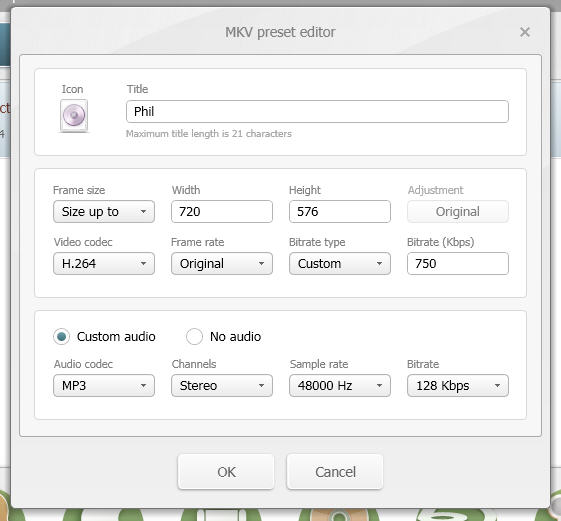Click the video Bitrate (Kbps) field

[x=458, y=264]
